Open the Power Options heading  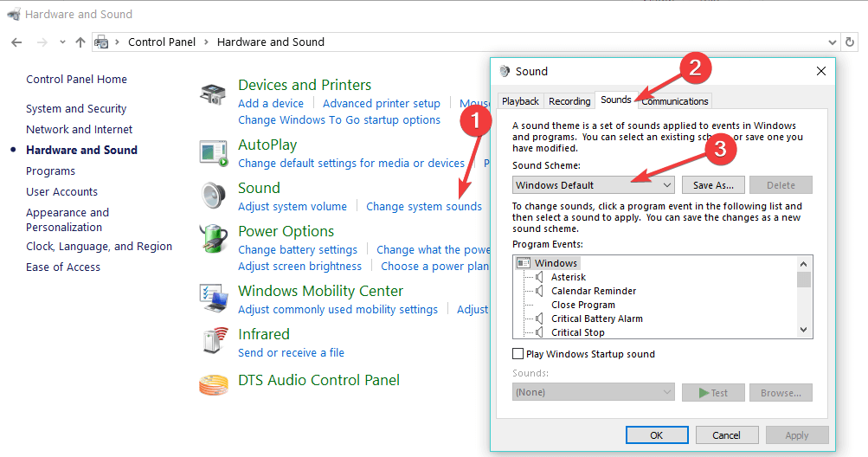(286, 231)
